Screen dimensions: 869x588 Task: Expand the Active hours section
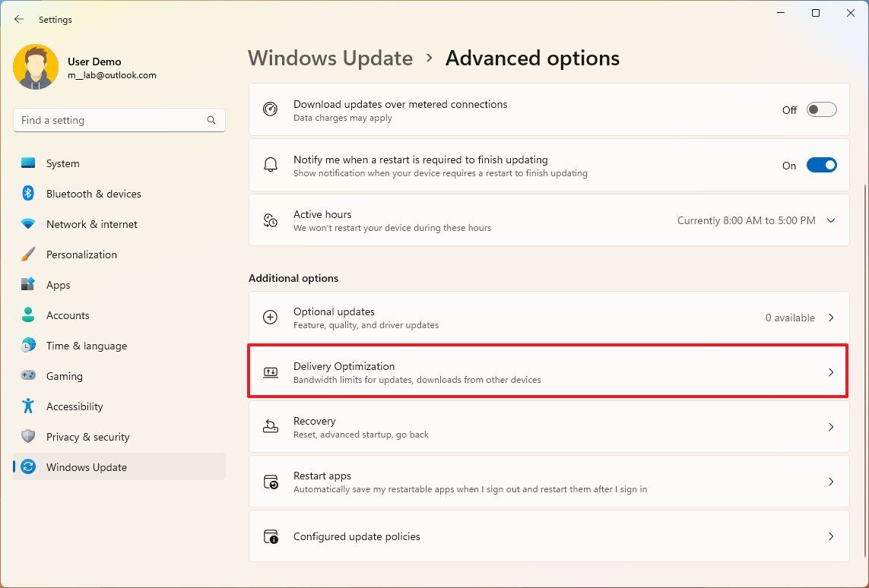(830, 220)
